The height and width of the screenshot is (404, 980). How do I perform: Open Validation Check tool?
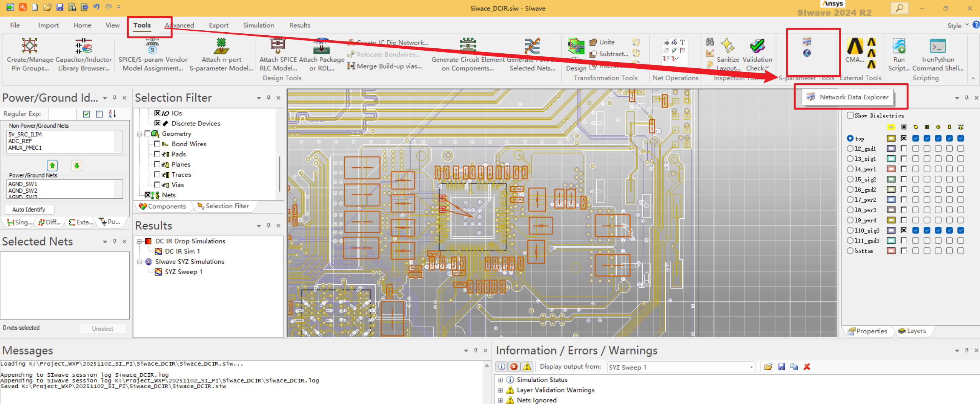757,54
